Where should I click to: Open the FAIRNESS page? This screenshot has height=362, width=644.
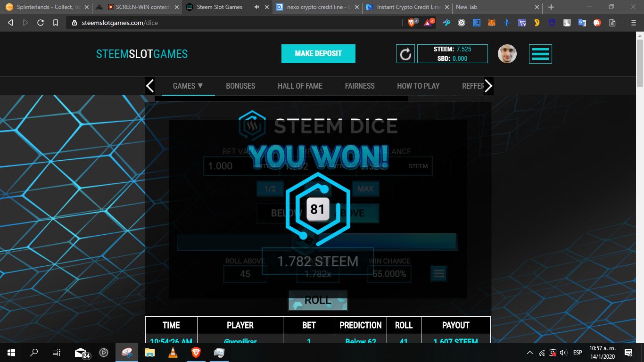tap(360, 86)
